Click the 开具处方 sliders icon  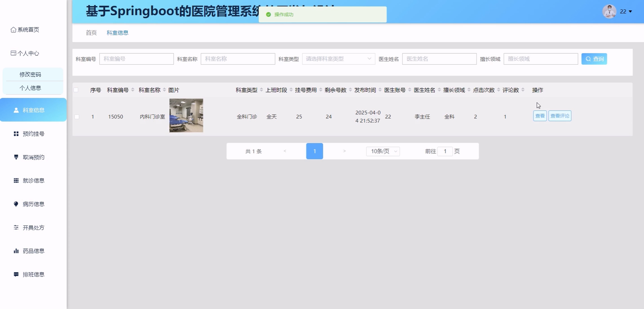(16, 227)
